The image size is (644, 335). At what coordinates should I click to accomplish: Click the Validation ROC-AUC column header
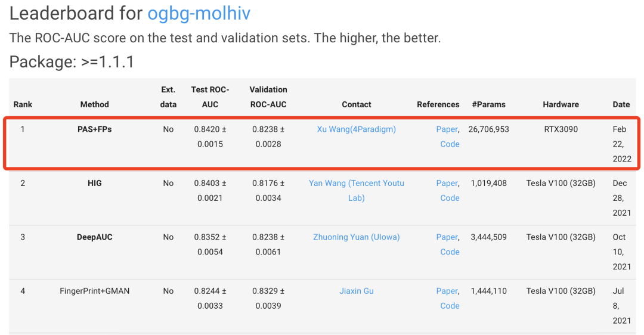[268, 97]
